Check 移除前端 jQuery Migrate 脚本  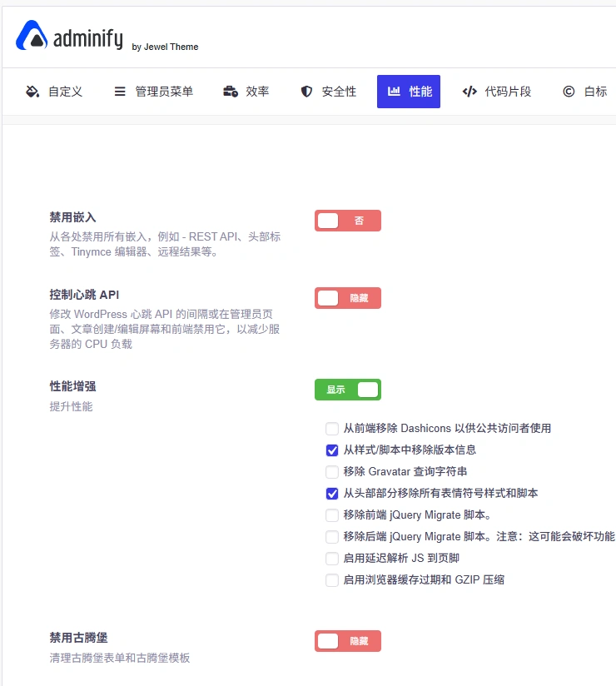click(332, 515)
